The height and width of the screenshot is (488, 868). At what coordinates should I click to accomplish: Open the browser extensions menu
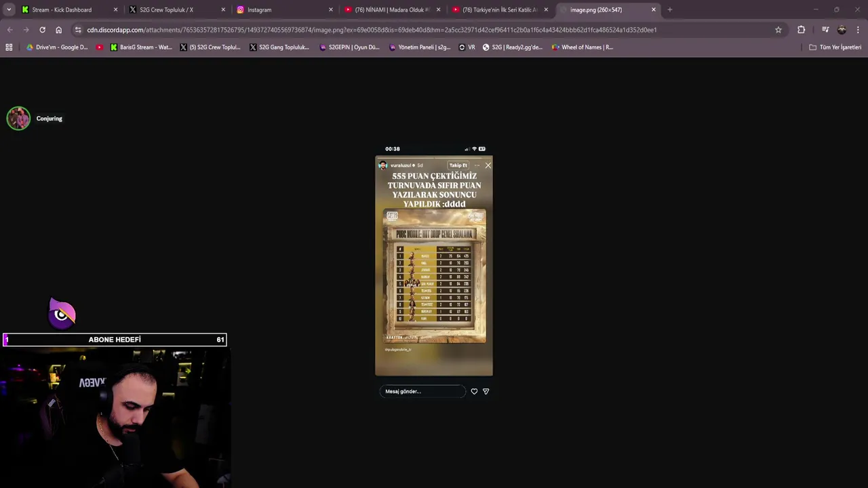coord(802,30)
